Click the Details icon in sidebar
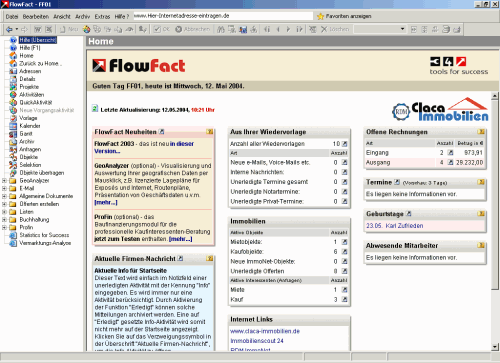 pos(13,79)
